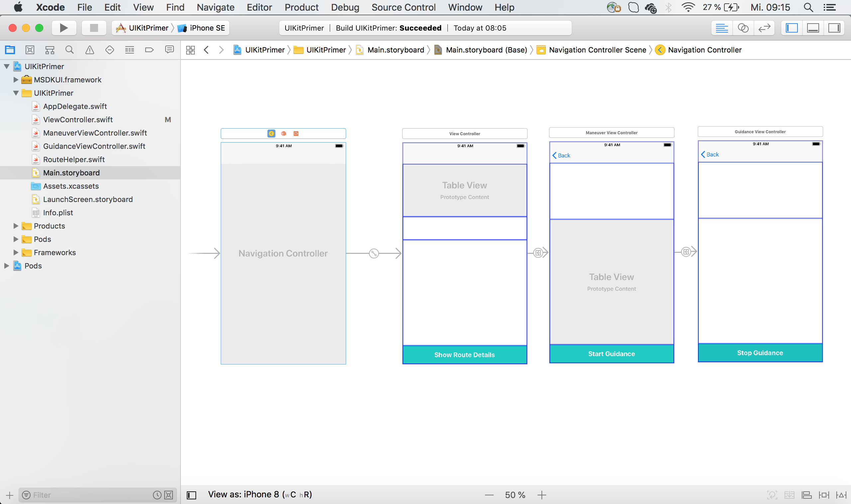The image size is (851, 504).
Task: Open the Find navigator
Action: [x=70, y=50]
